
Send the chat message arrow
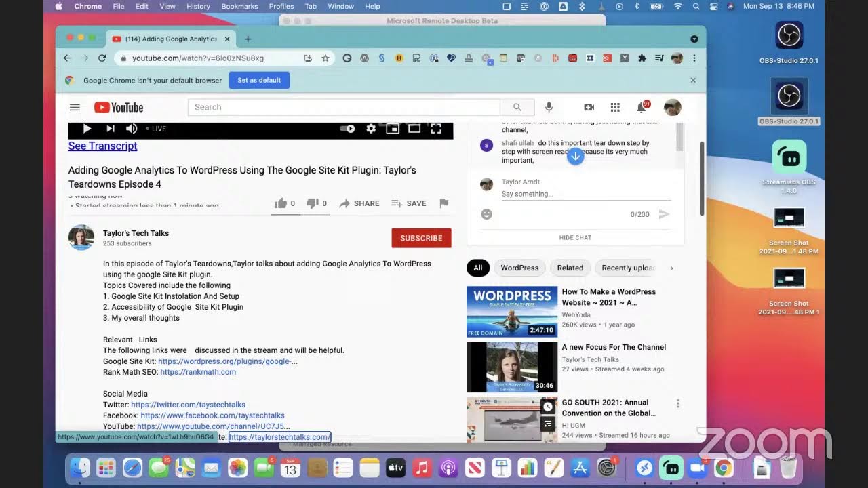pyautogui.click(x=664, y=214)
